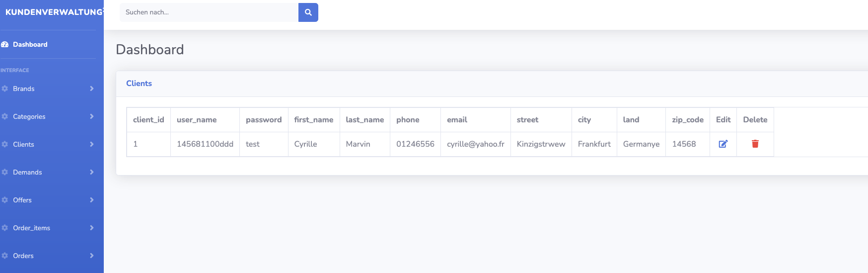Click the user_name column header

tap(205, 120)
